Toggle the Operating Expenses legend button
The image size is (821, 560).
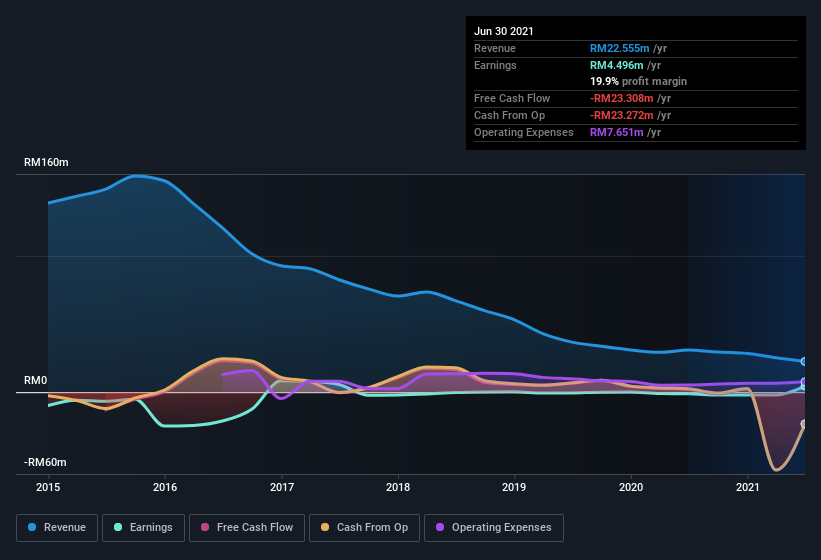click(x=494, y=528)
